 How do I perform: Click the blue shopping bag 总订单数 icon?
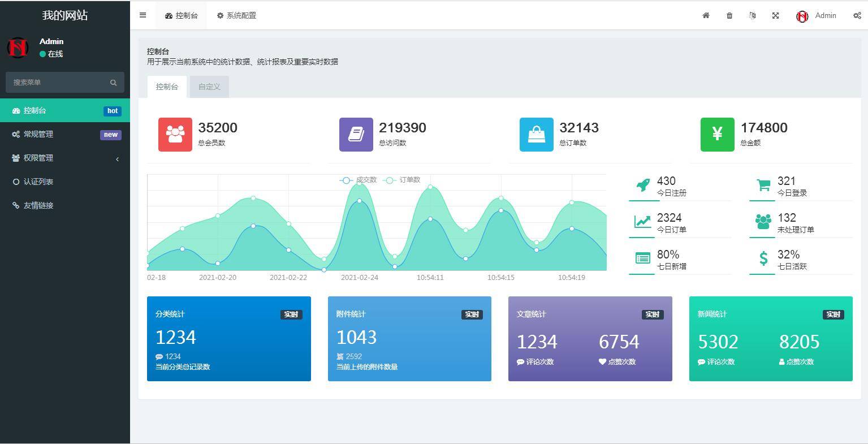536,135
